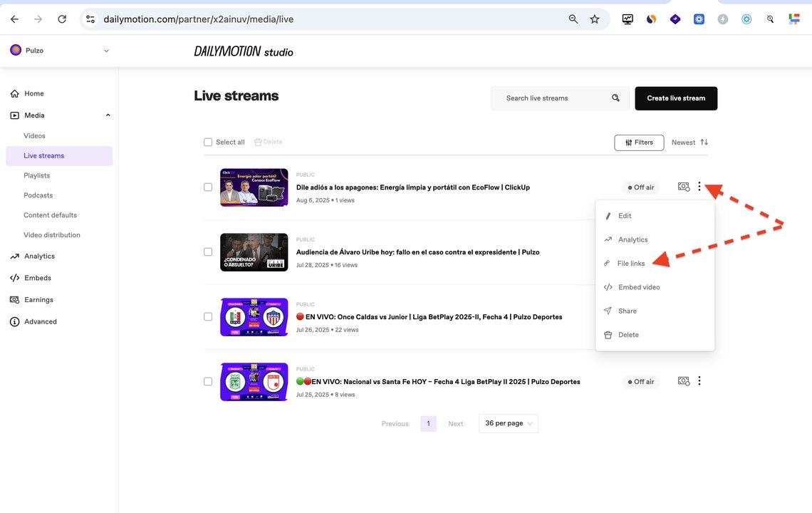Check the Select all checkbox

tap(208, 142)
